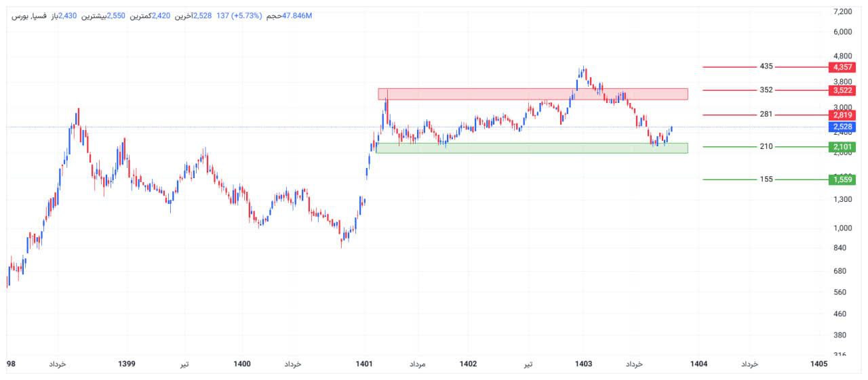Click the 210 level line text
The image size is (868, 380).
click(x=766, y=146)
